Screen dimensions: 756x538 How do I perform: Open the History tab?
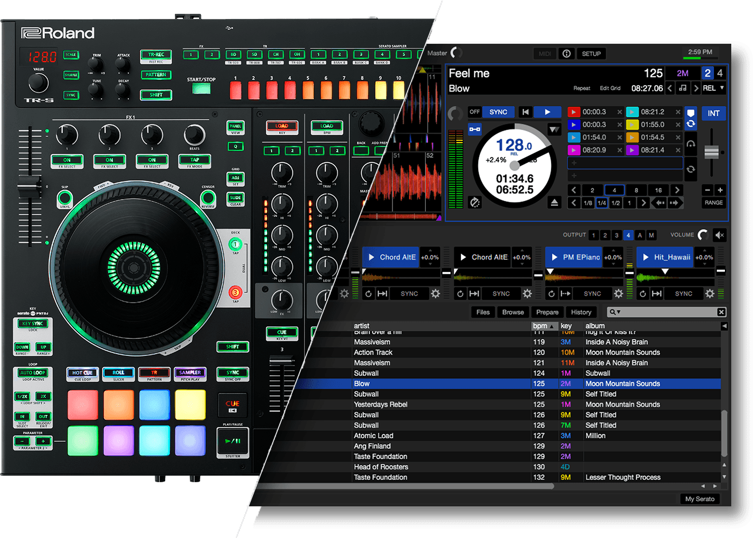pyautogui.click(x=581, y=312)
